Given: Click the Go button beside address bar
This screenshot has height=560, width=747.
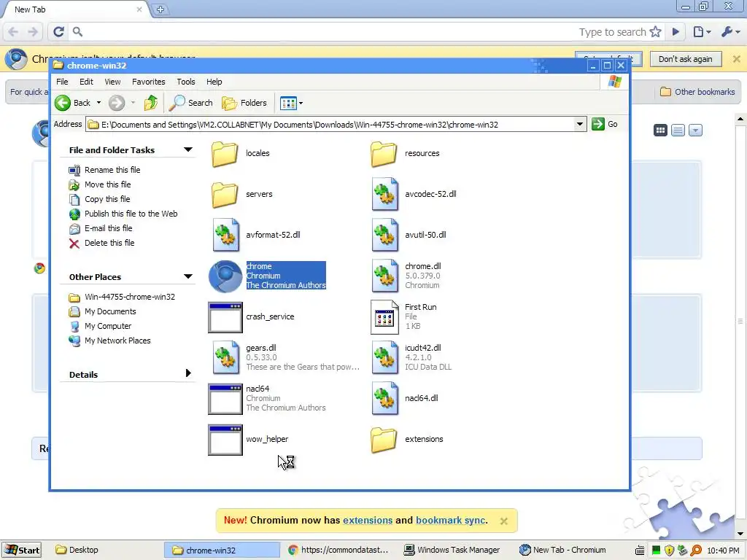Looking at the screenshot, I should 605,124.
